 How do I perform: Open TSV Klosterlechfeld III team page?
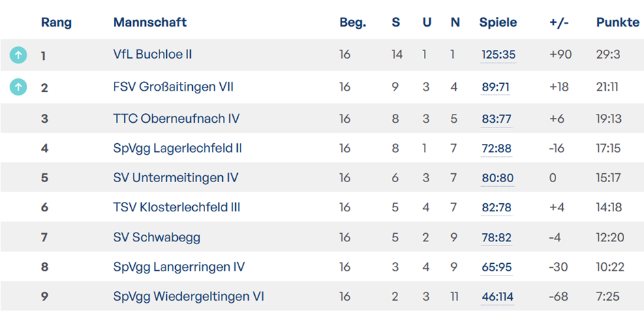[177, 207]
